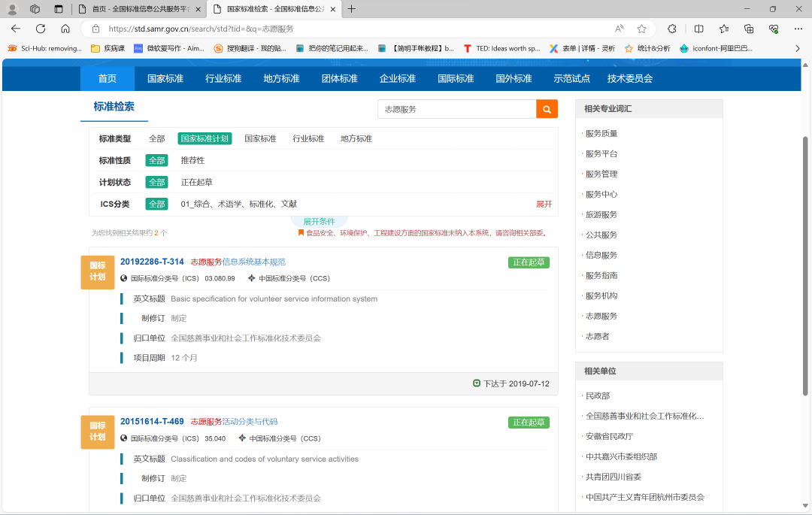The height and width of the screenshot is (515, 812).
Task: Open 地方标准 navigation menu item
Action: pos(281,79)
